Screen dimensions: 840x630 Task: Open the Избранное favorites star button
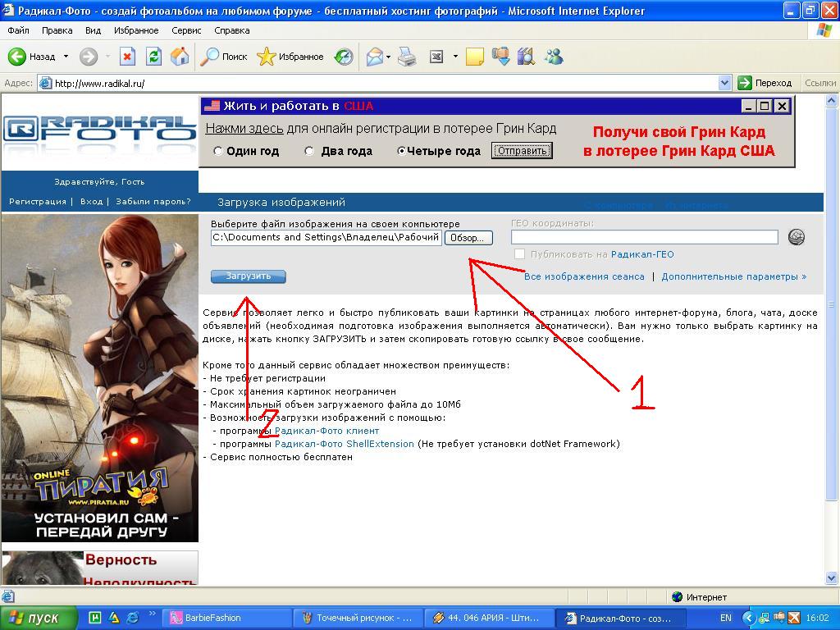tap(290, 57)
